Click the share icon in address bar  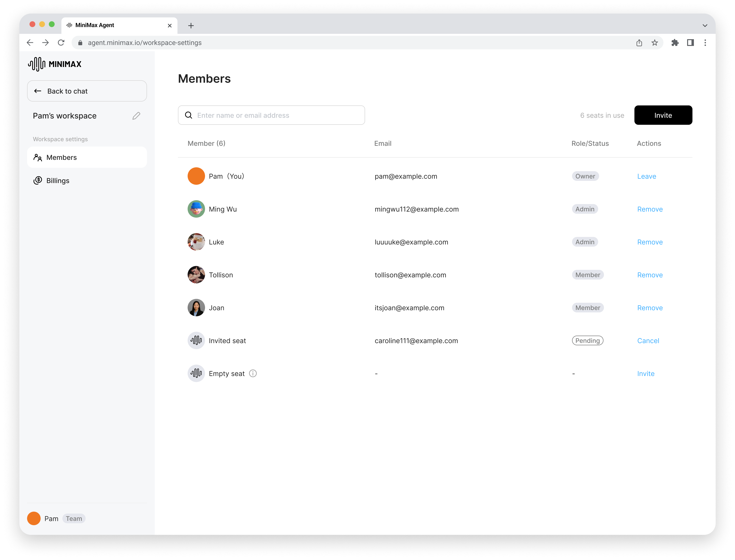coord(639,43)
